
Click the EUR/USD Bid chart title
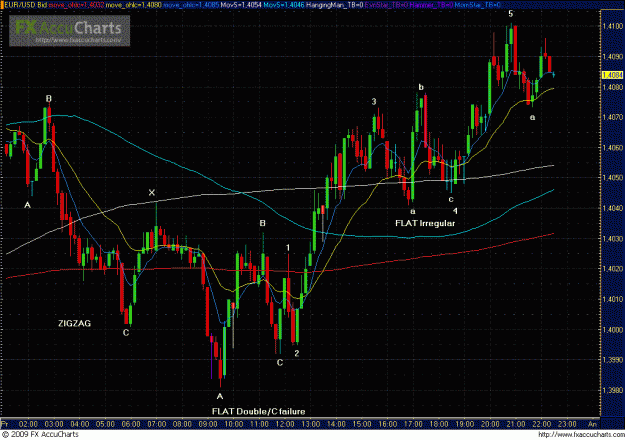pos(25,5)
